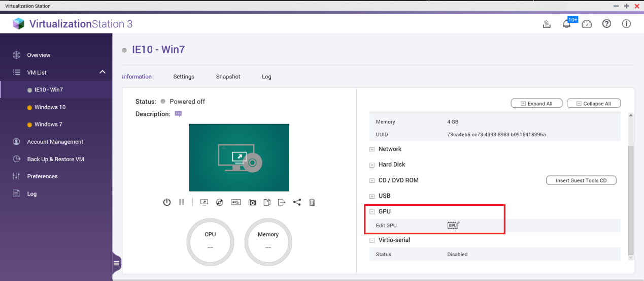Click the Powered off status text
Screen dimensions: 644x281
point(187,102)
